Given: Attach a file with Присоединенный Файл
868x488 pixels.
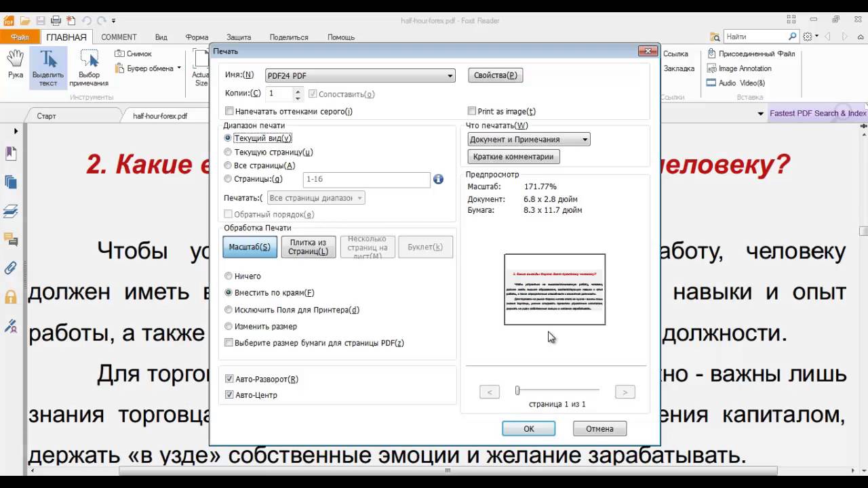Looking at the screenshot, I should pos(751,54).
